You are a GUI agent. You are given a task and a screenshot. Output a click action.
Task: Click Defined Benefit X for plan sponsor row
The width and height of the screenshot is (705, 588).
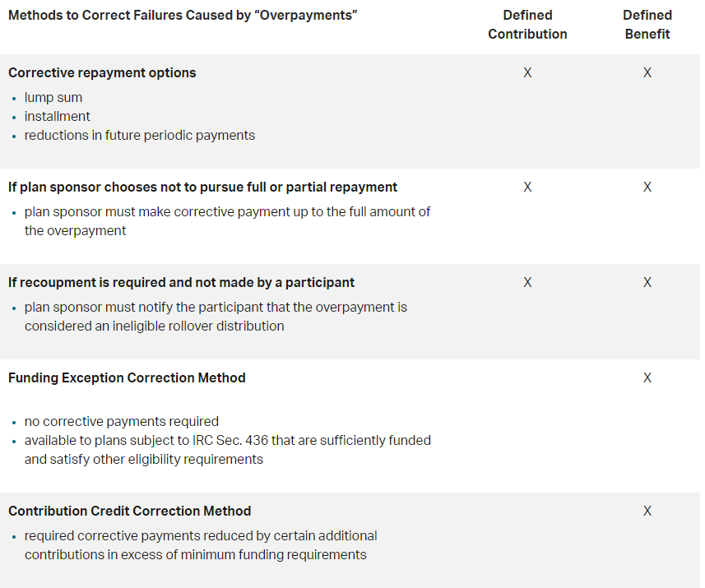[x=647, y=187]
